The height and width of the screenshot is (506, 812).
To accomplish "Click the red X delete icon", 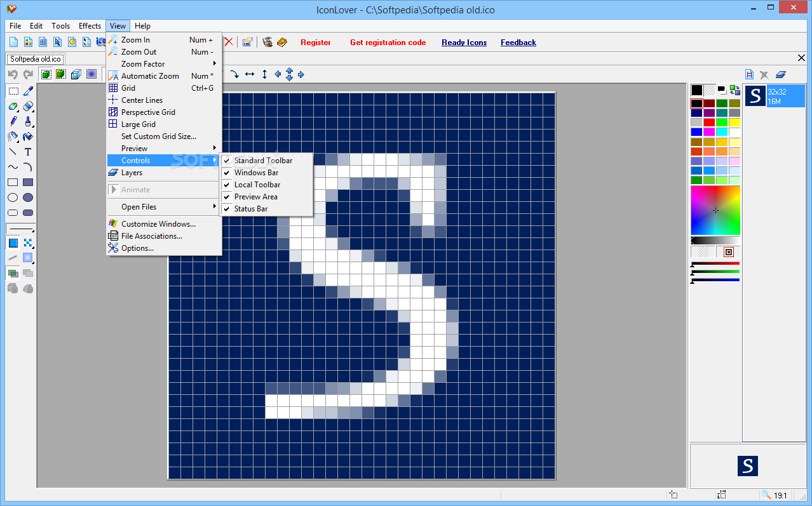I will [x=228, y=42].
